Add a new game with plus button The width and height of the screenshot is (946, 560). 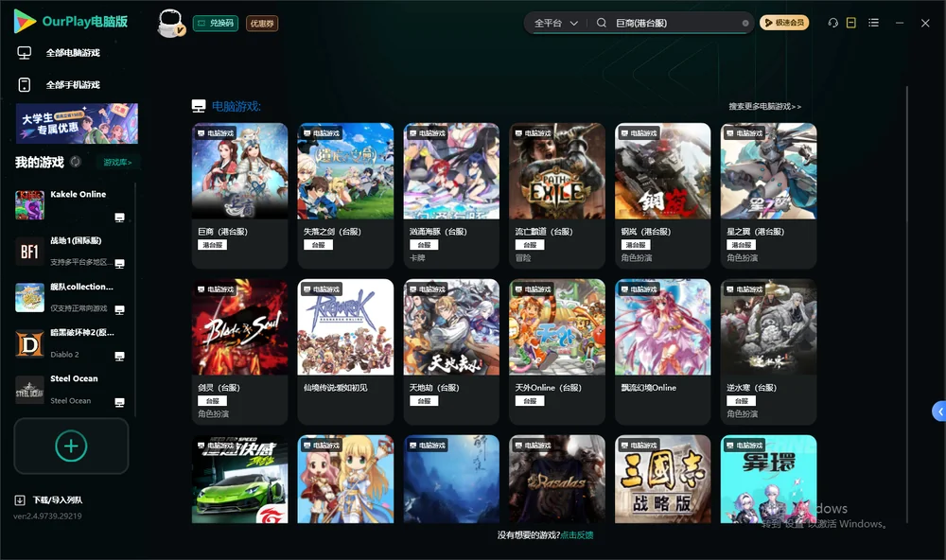[71, 446]
